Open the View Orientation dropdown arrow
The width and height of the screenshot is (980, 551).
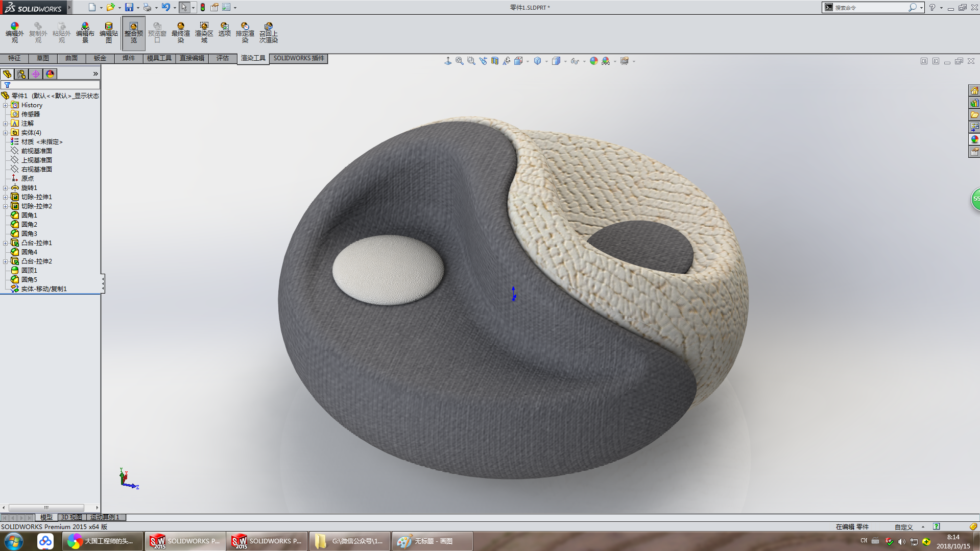pyautogui.click(x=528, y=61)
